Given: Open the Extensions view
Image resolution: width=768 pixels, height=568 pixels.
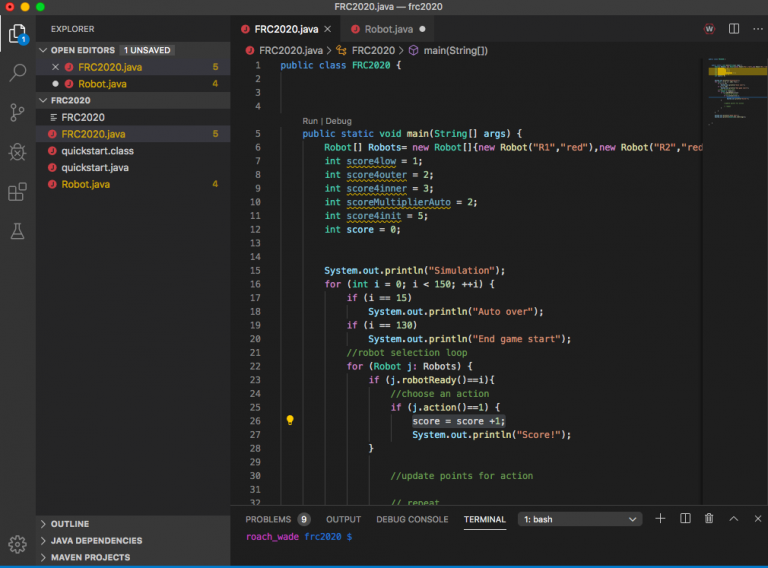Looking at the screenshot, I should coord(18,192).
